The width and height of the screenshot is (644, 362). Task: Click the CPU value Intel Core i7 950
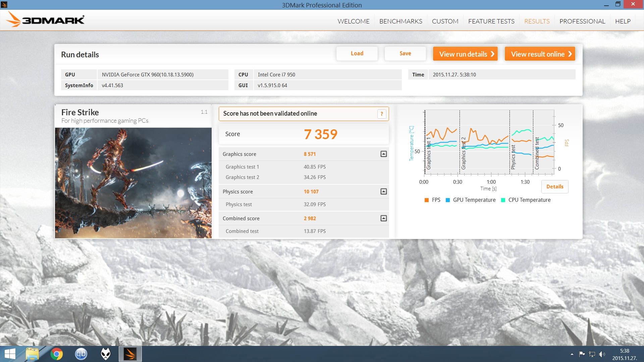276,75
